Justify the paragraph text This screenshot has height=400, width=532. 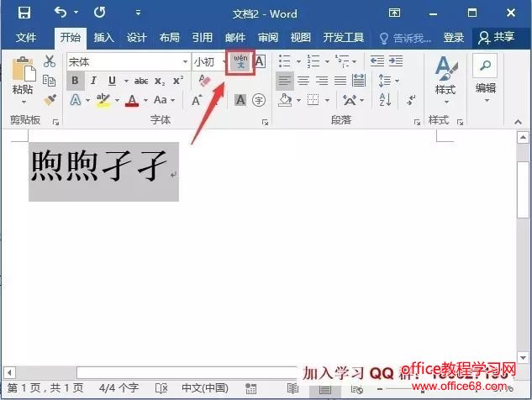pyautogui.click(x=340, y=81)
